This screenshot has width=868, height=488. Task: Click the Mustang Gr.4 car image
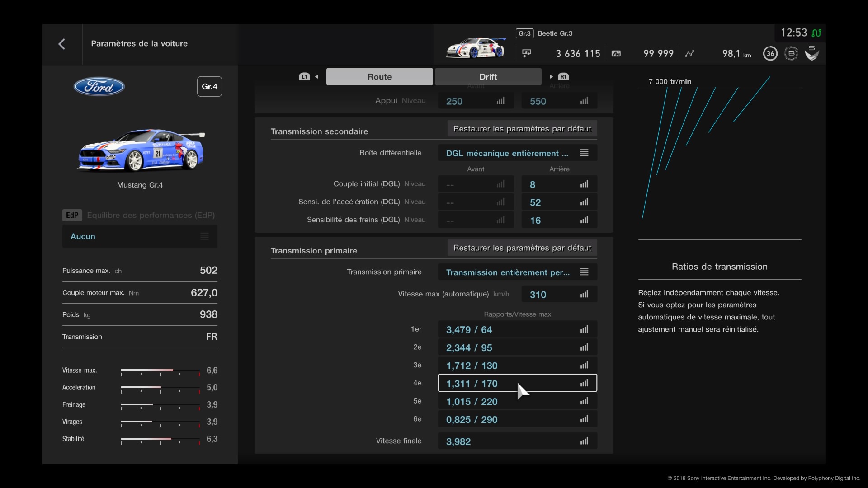141,150
